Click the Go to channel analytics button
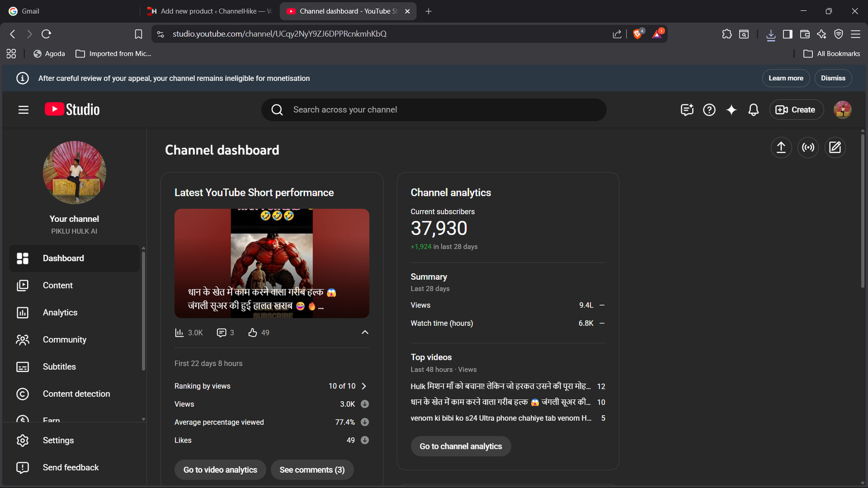 (461, 446)
